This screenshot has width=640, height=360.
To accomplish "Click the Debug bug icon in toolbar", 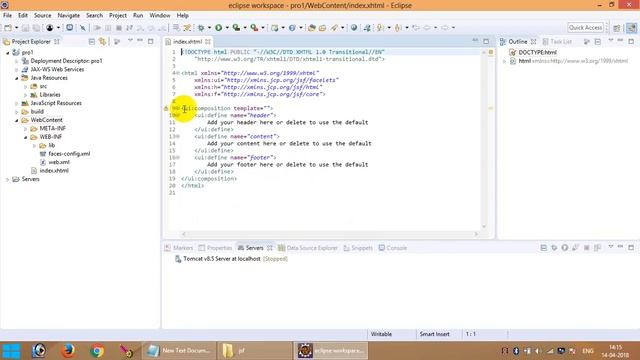I will point(201,28).
